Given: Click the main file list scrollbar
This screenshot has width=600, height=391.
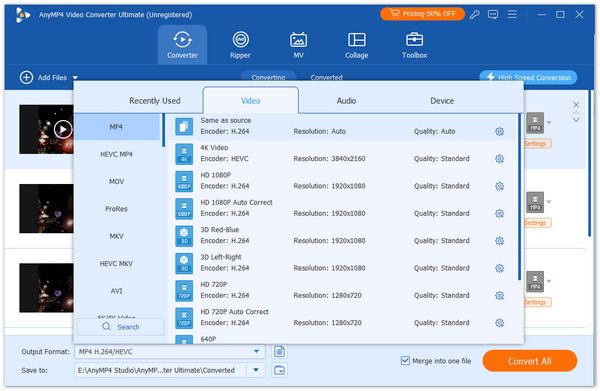Looking at the screenshot, I should pyautogui.click(x=591, y=164).
